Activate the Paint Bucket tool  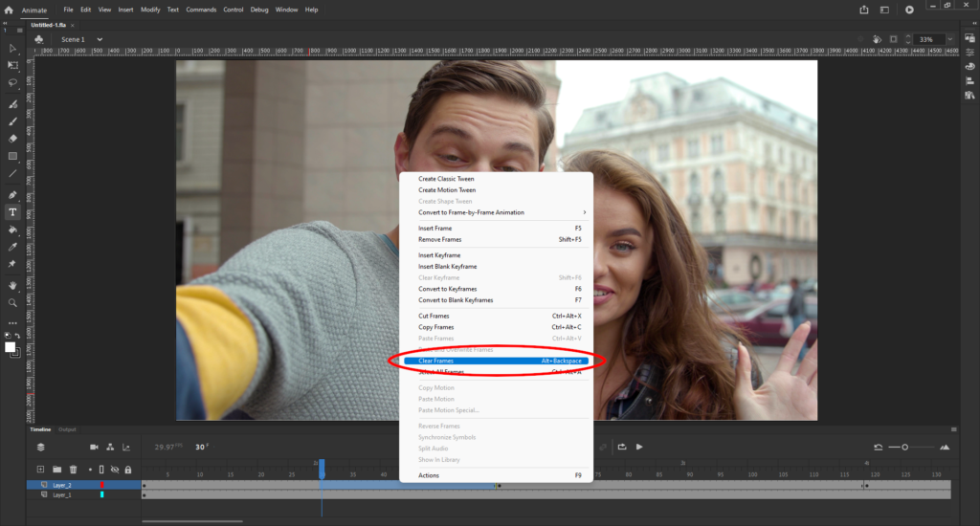pos(12,230)
